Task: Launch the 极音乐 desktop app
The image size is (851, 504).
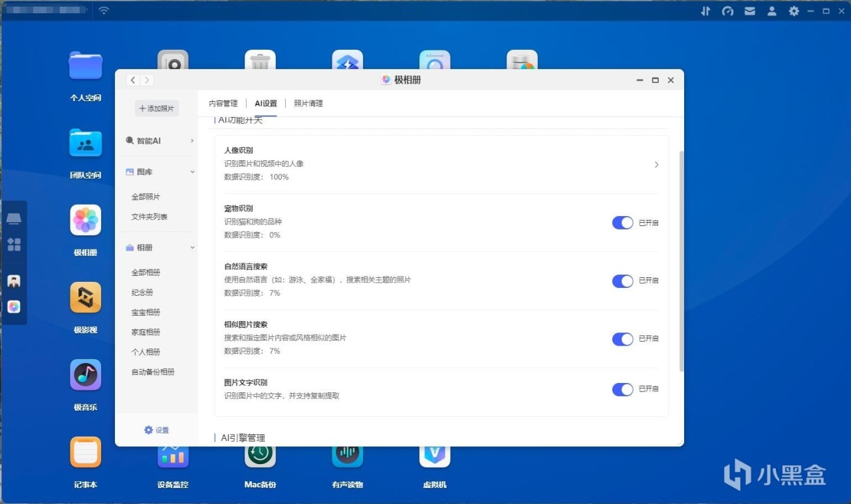Action: coord(86,375)
